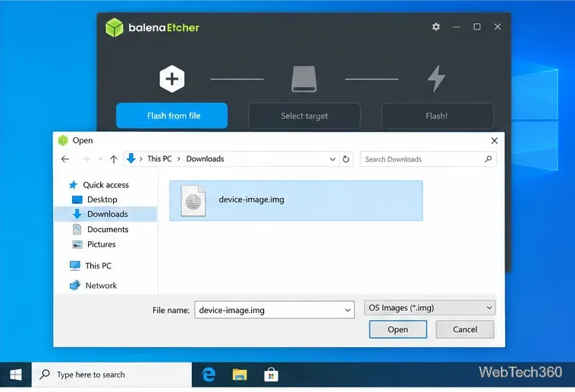
Task: Click the Flash! button
Action: coord(438,116)
